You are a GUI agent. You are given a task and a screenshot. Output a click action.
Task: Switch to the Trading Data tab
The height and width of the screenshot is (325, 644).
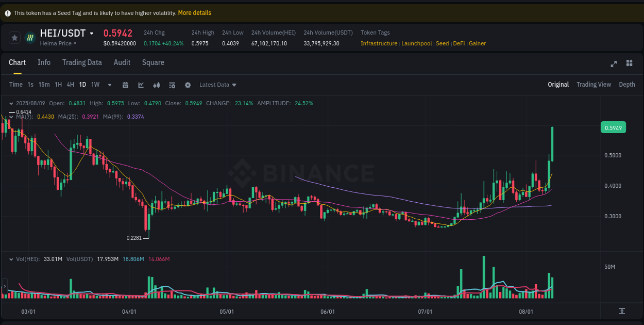pyautogui.click(x=82, y=62)
